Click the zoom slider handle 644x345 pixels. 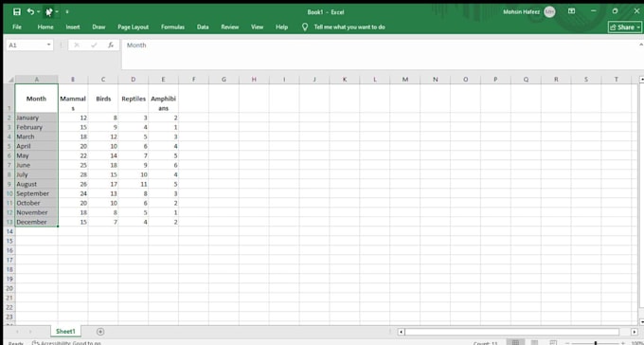[x=595, y=343]
